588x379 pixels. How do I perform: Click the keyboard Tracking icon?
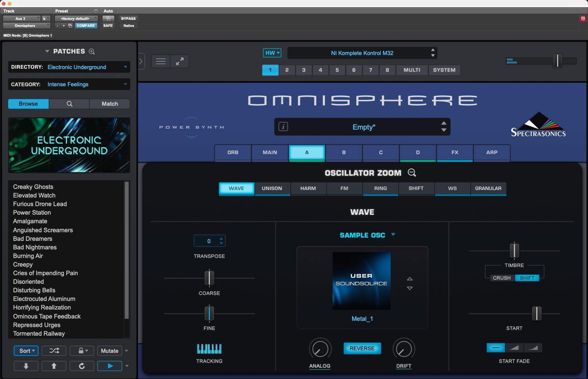(x=209, y=349)
